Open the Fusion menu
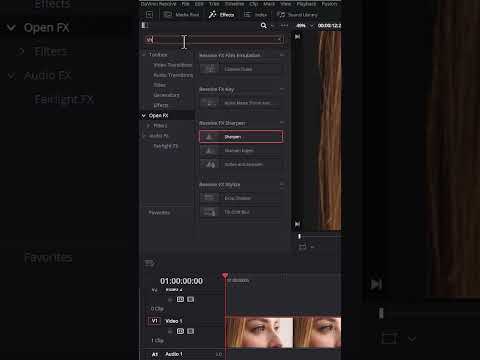Screen dimensions: 480x360 [329, 4]
